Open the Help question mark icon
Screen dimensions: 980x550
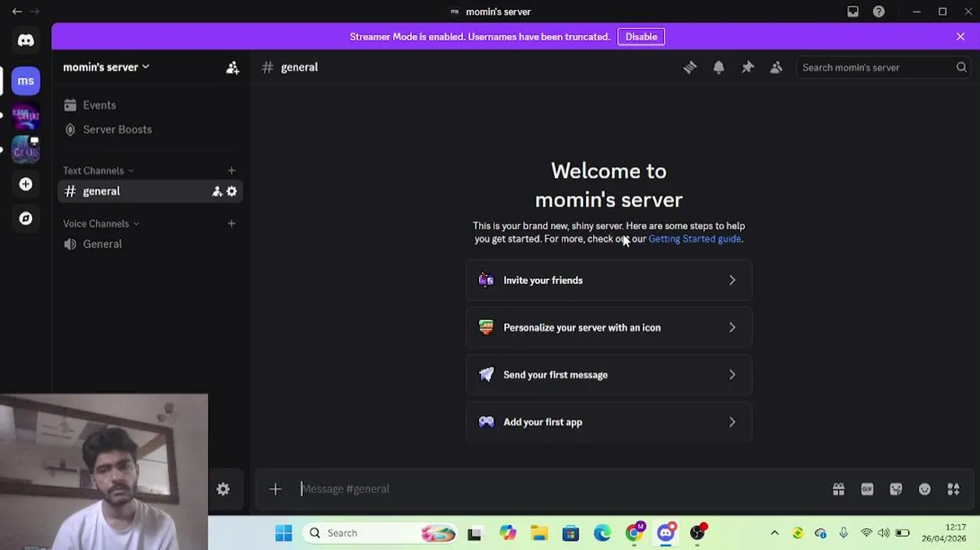[x=879, y=11]
